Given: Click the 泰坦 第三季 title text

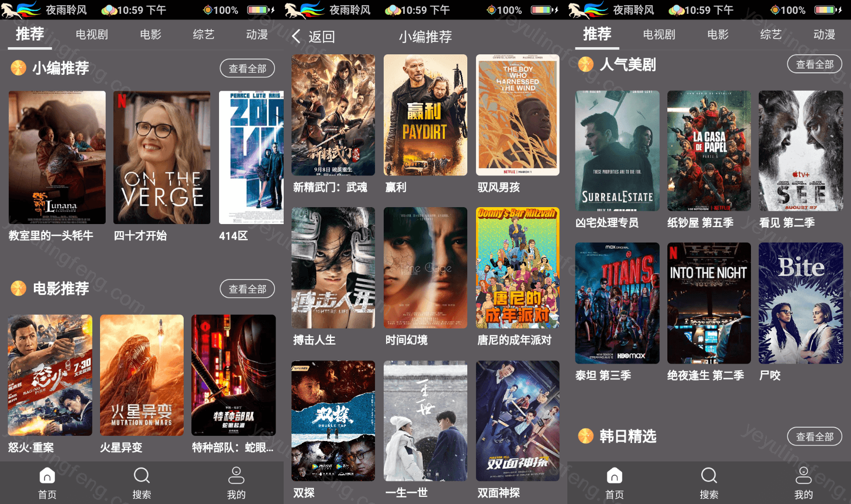Looking at the screenshot, I should [x=603, y=375].
